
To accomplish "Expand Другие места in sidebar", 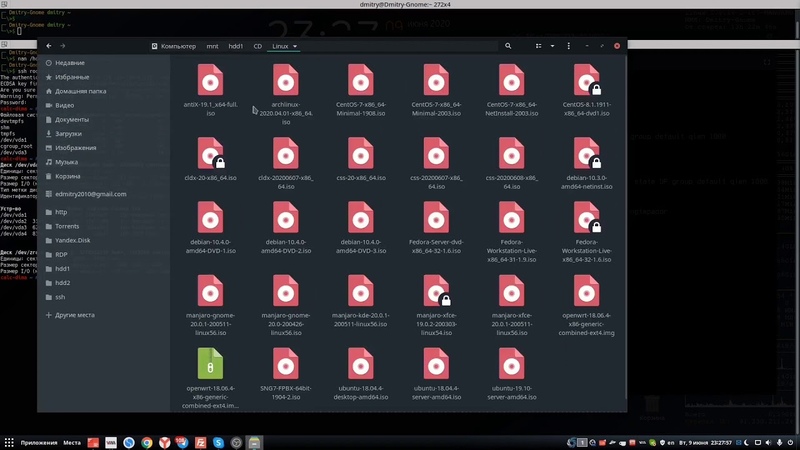I will [75, 315].
